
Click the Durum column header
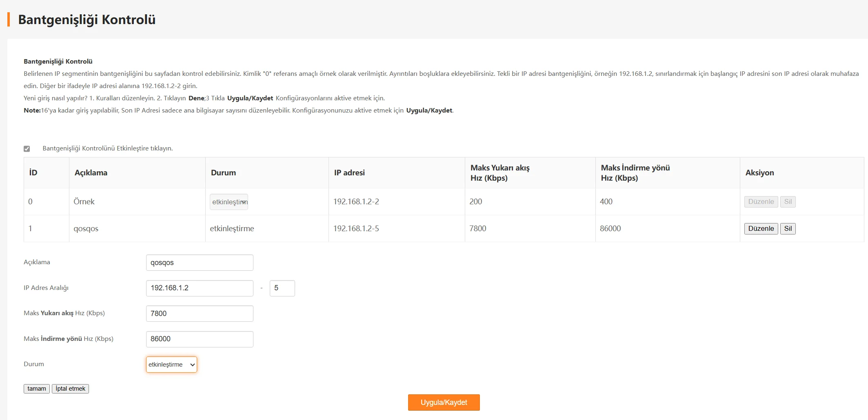(223, 173)
